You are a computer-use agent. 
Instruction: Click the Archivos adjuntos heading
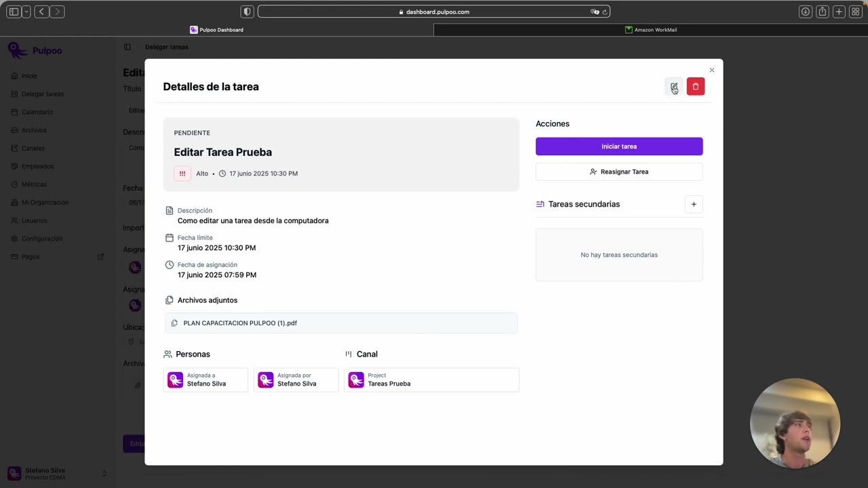point(208,300)
